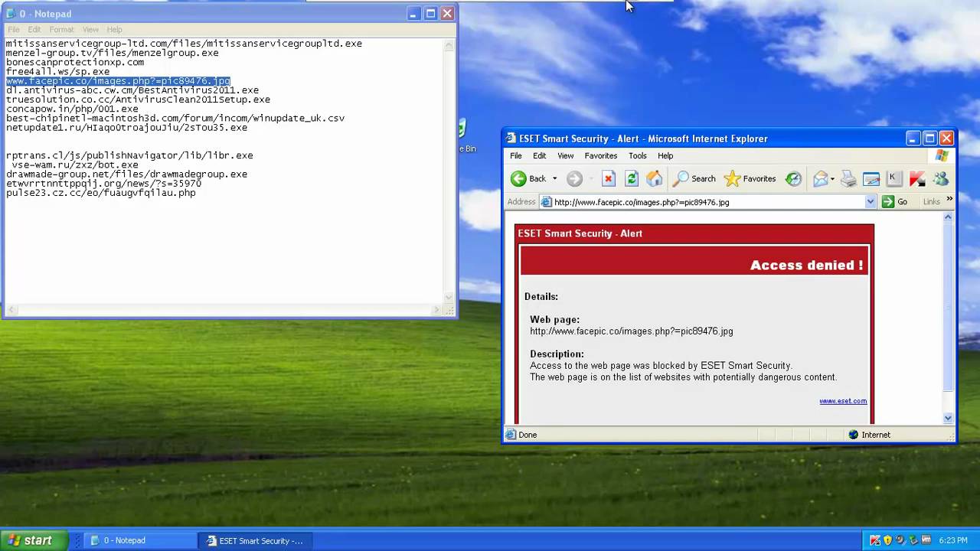Open the File menu in Internet Explorer
This screenshot has width=980, height=551.
[x=516, y=155]
